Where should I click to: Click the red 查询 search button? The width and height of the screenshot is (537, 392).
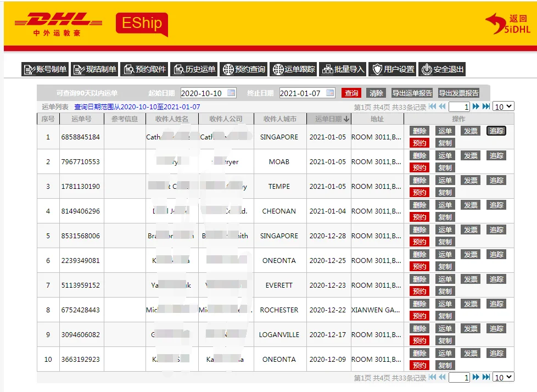[x=351, y=93]
